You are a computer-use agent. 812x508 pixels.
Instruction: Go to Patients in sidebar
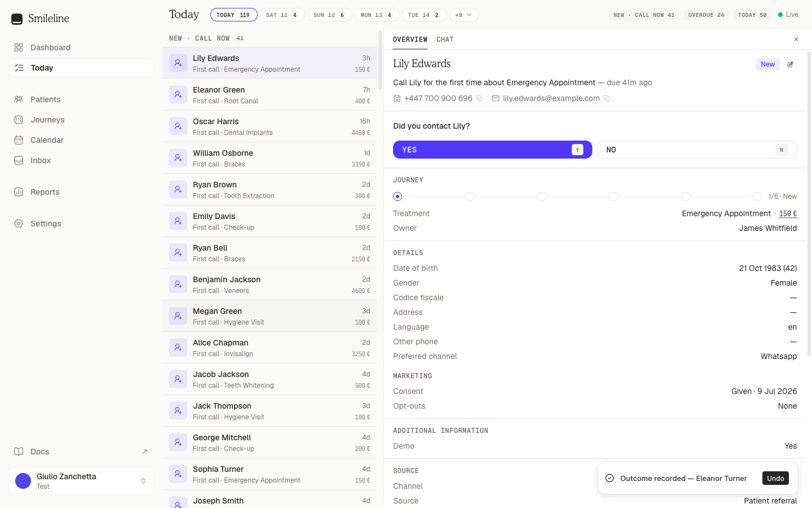(81, 99)
